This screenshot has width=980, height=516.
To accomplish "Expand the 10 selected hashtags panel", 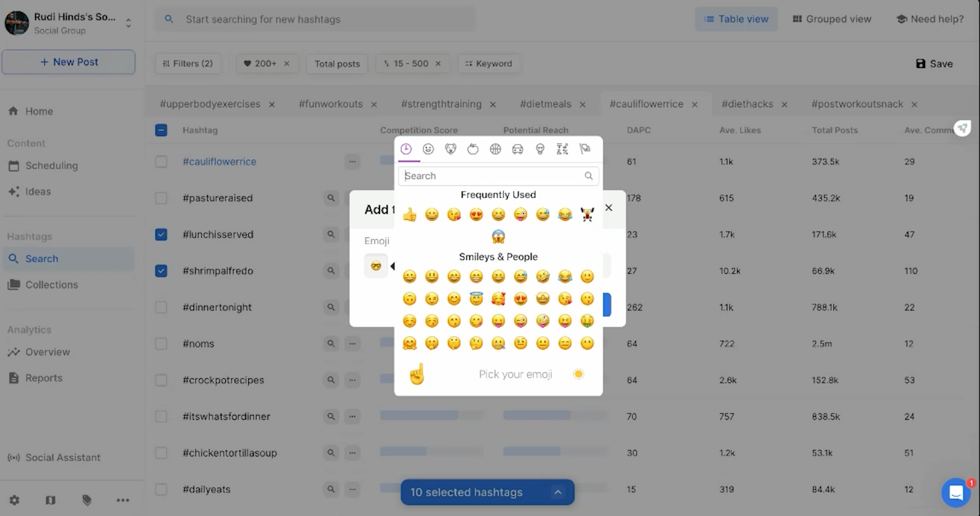I will click(558, 492).
